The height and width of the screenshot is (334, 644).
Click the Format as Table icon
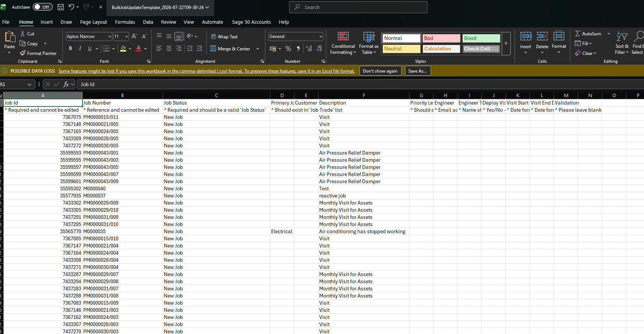[x=369, y=37]
